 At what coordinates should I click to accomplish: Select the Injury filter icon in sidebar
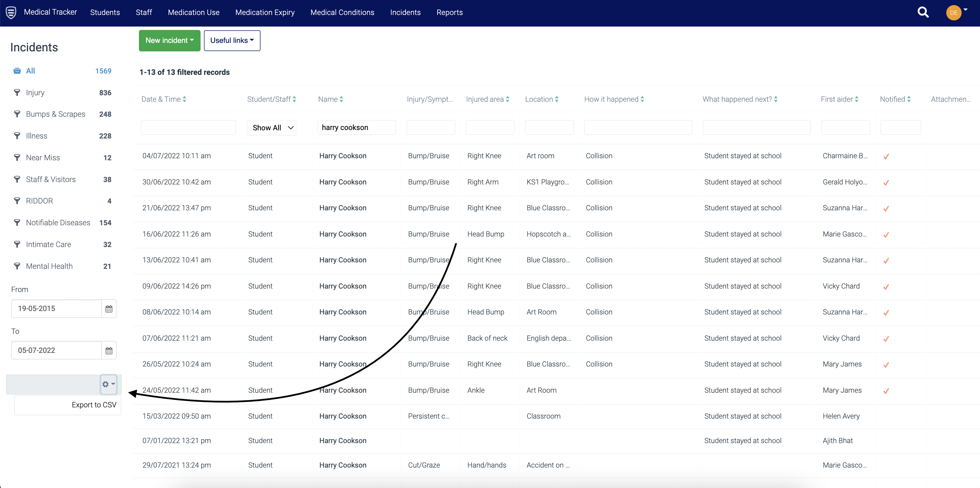tap(17, 92)
